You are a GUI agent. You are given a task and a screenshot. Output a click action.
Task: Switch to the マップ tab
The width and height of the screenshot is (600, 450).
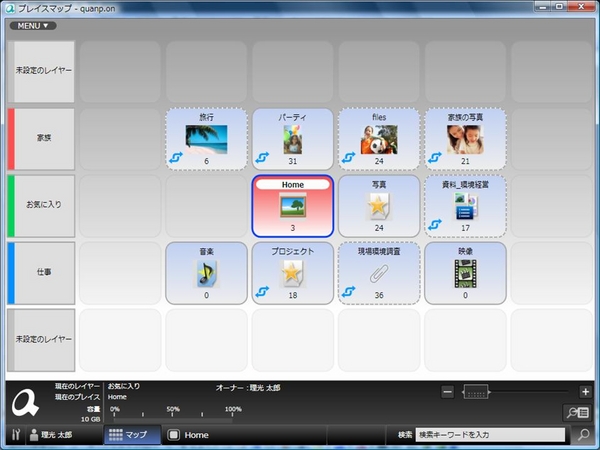(x=131, y=435)
